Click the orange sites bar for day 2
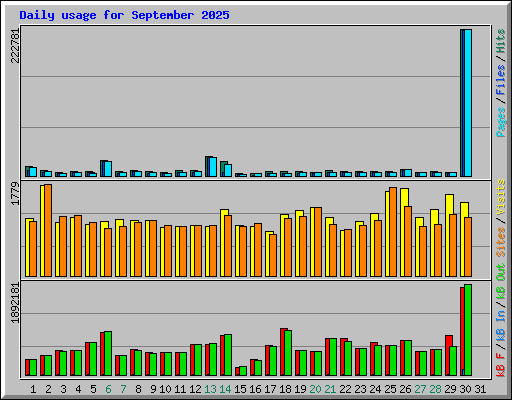 [x=48, y=230]
